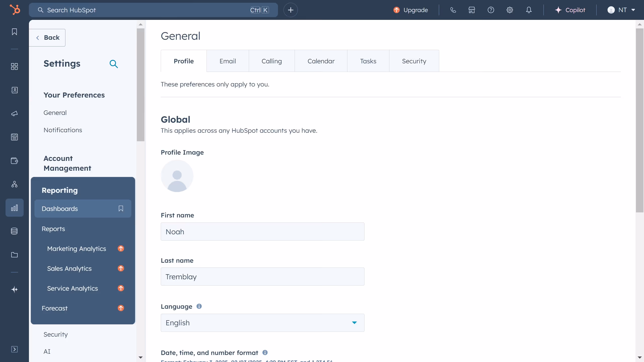The image size is (644, 362).
Task: Open the Automations icon in sidebar
Action: pos(14,184)
